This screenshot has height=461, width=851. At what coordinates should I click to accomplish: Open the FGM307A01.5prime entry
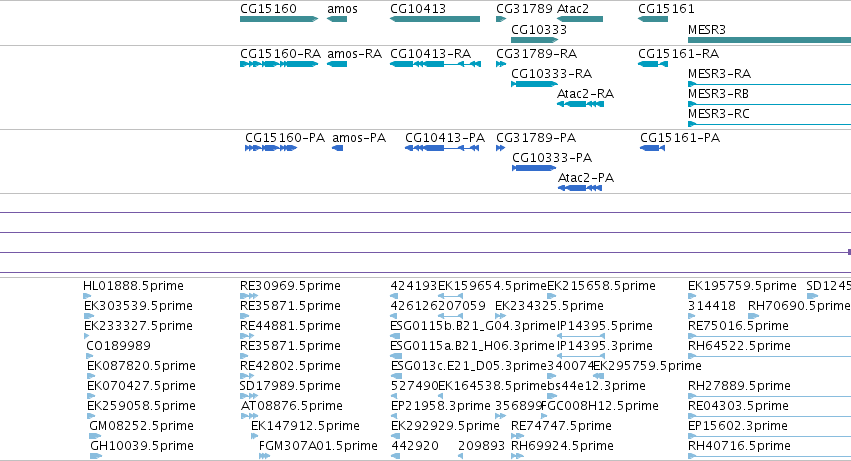coord(318,446)
